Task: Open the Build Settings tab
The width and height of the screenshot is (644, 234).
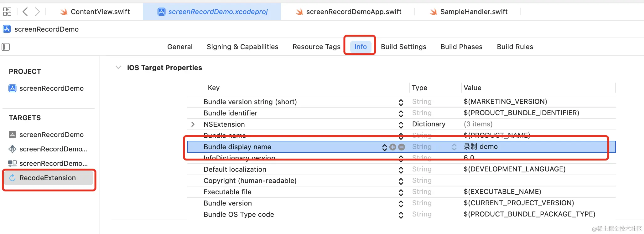Action: 403,47
